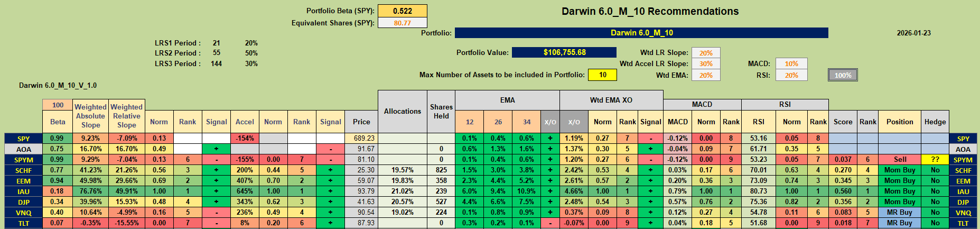This screenshot has width=980, height=229.
Task: Select the IAU 34-period EMA value 10.9%
Action: 527,191
